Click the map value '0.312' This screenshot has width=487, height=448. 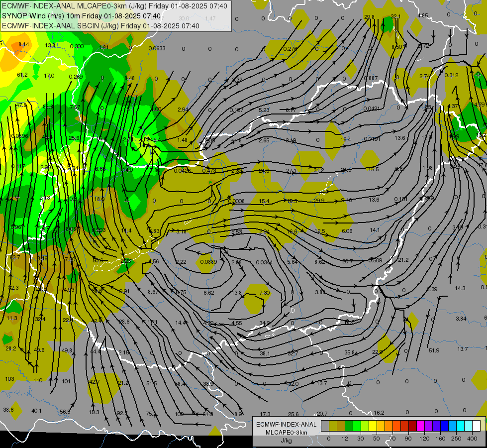click(x=452, y=75)
